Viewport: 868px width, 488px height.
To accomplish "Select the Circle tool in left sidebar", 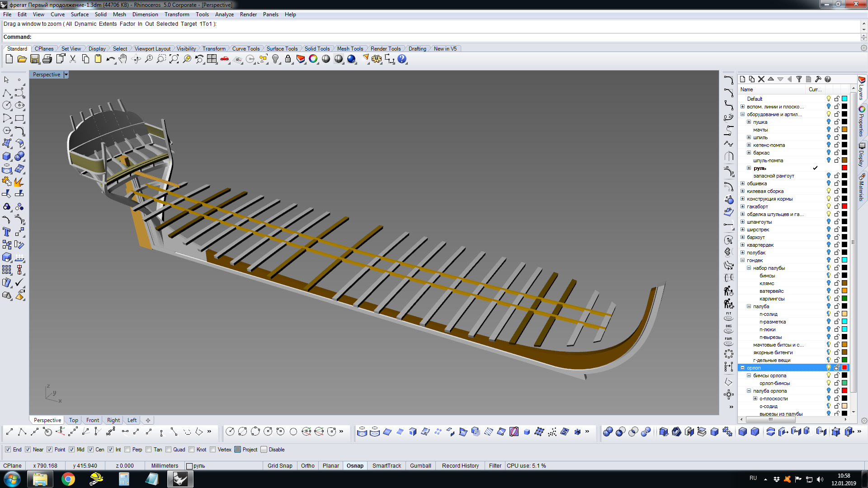I will click(7, 105).
